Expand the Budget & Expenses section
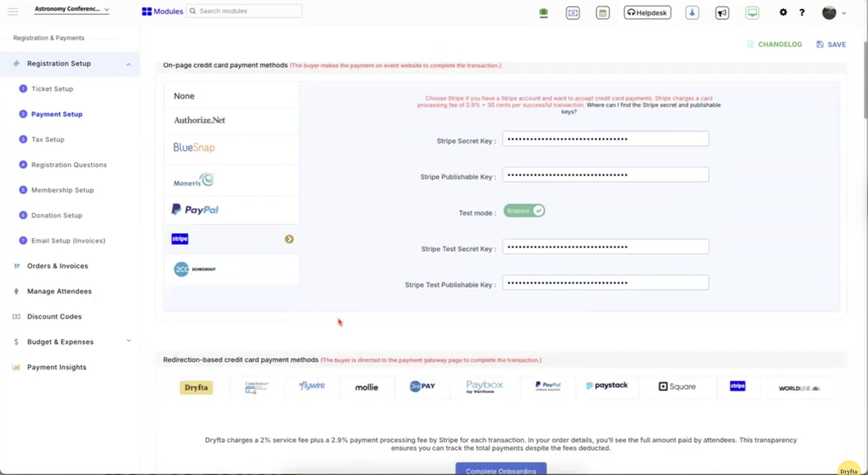This screenshot has height=475, width=868. tap(129, 342)
